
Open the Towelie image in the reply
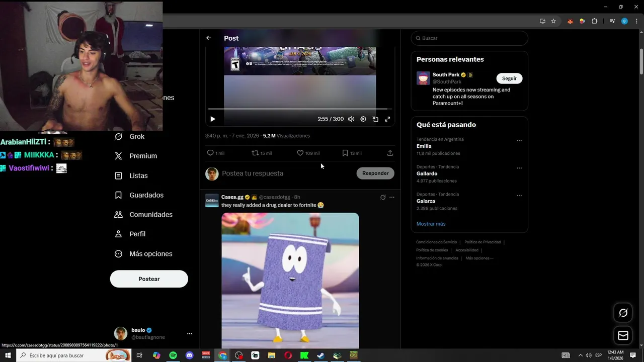coord(290,280)
